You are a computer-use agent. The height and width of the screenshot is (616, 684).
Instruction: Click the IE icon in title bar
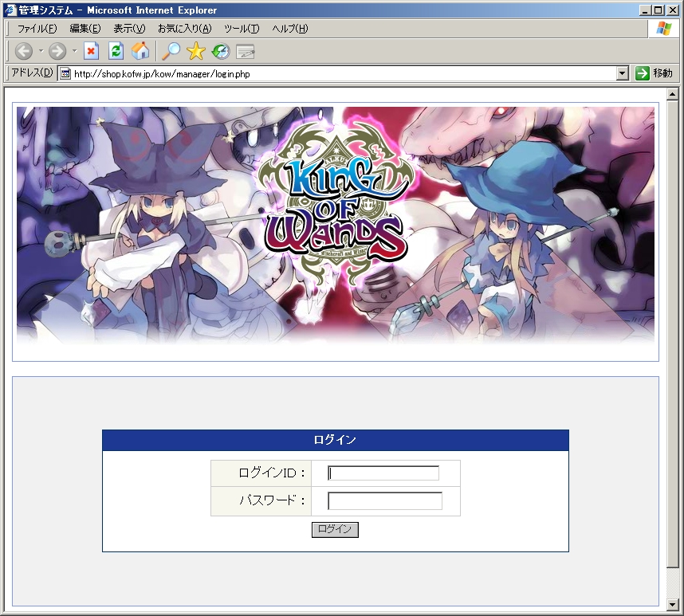tap(10, 10)
